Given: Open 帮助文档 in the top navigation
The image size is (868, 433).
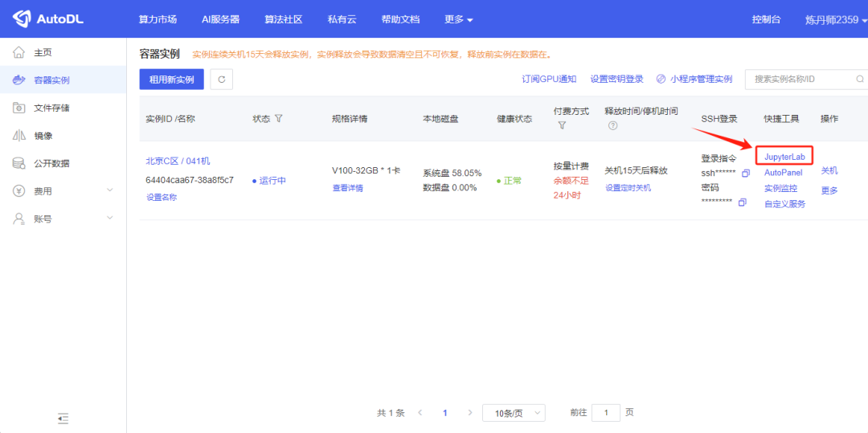Looking at the screenshot, I should 400,19.
